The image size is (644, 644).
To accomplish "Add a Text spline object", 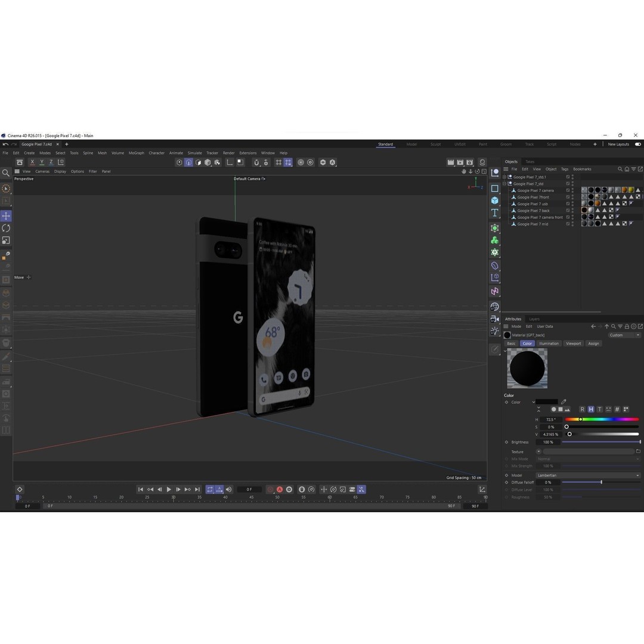I will tap(494, 213).
